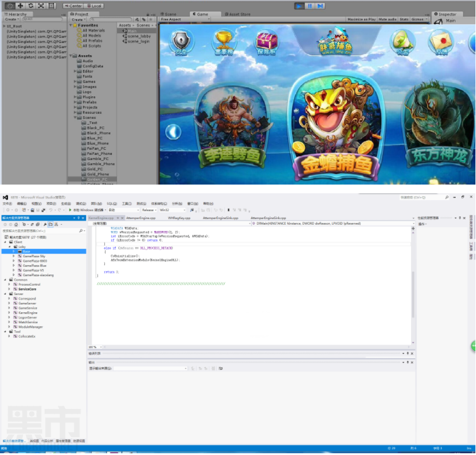Click the Unity Step button
The height and width of the screenshot is (455, 476).
(320, 6)
